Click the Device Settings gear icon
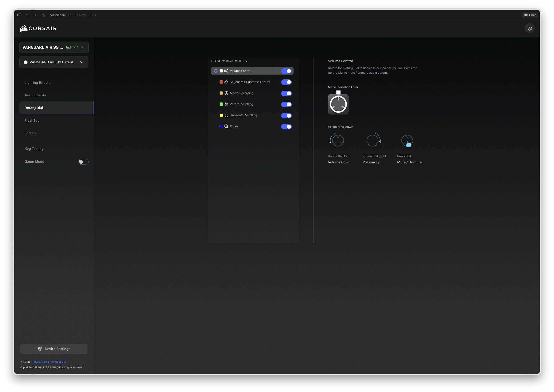This screenshot has height=392, width=554. click(40, 349)
